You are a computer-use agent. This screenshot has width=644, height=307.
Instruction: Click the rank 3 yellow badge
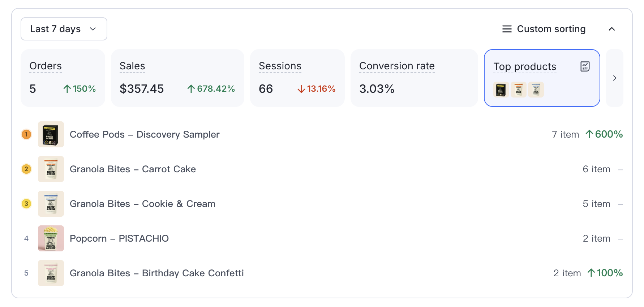click(26, 204)
